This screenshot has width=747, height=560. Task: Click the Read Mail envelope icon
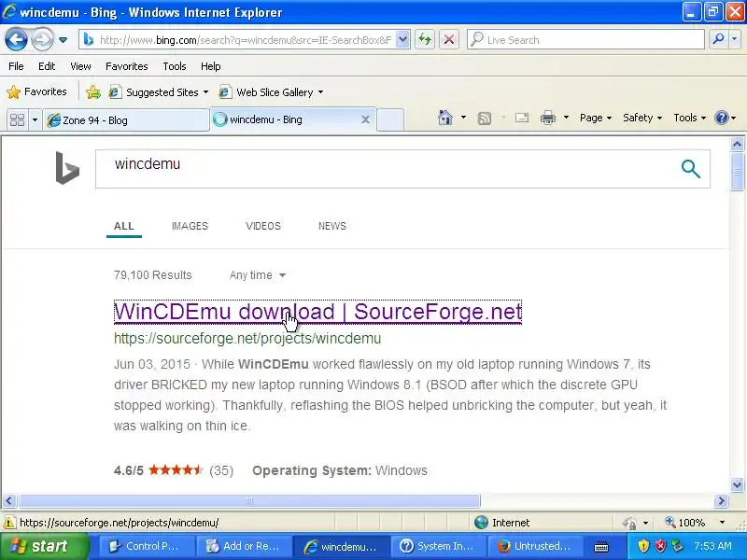pyautogui.click(x=522, y=118)
